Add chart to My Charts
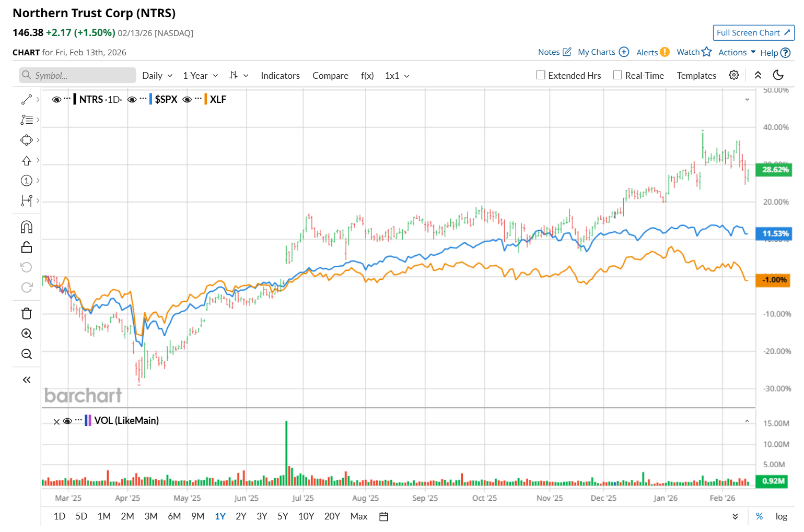 tap(624, 52)
